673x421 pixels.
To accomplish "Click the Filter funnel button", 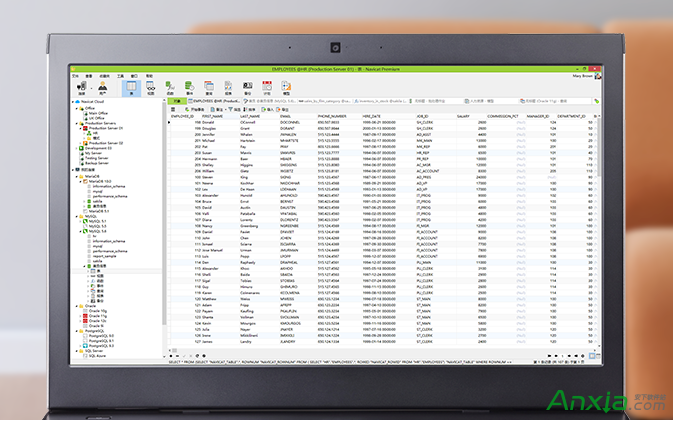I will (x=235, y=109).
